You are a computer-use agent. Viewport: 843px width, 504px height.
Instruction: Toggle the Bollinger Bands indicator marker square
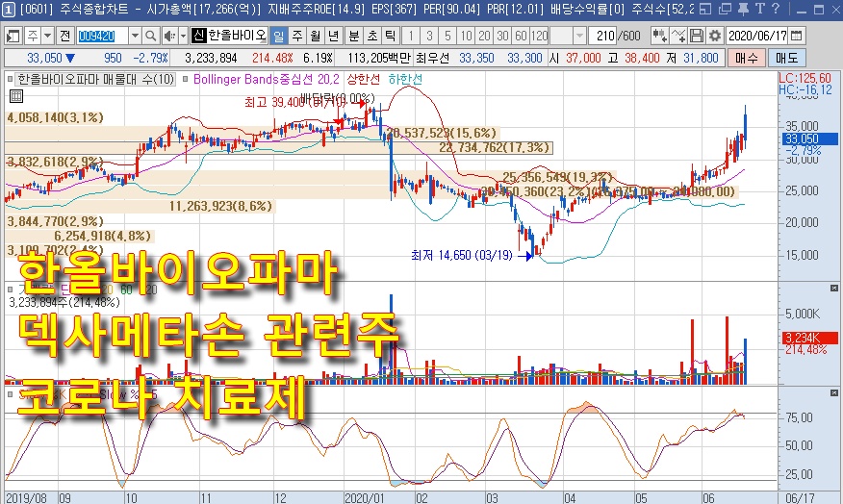(x=186, y=80)
